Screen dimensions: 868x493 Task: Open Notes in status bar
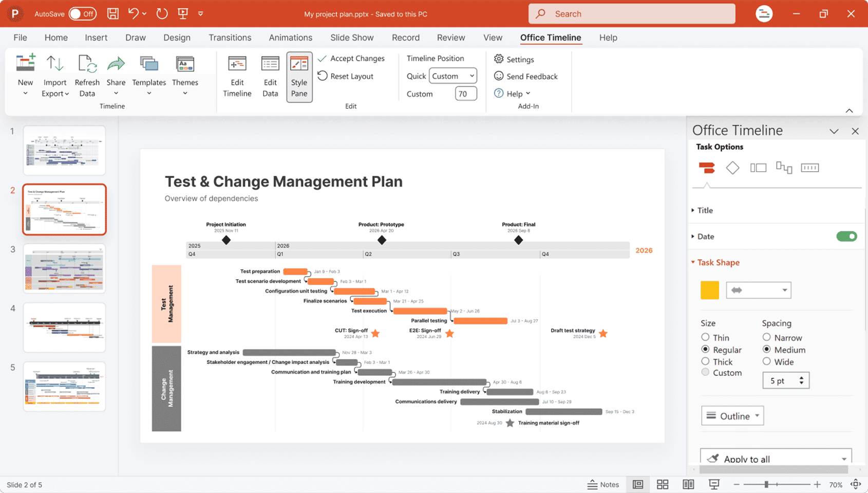click(x=603, y=484)
